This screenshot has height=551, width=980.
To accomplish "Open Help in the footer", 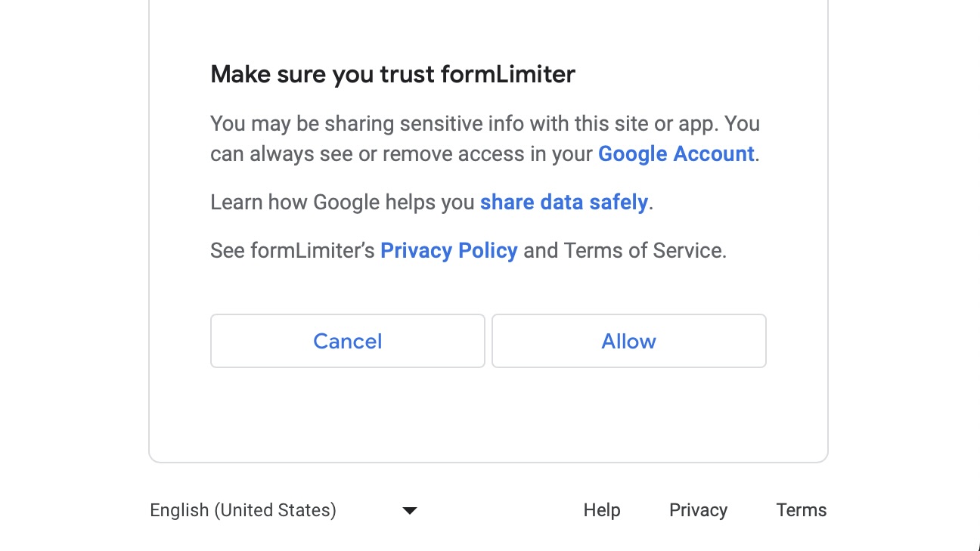I will click(602, 510).
